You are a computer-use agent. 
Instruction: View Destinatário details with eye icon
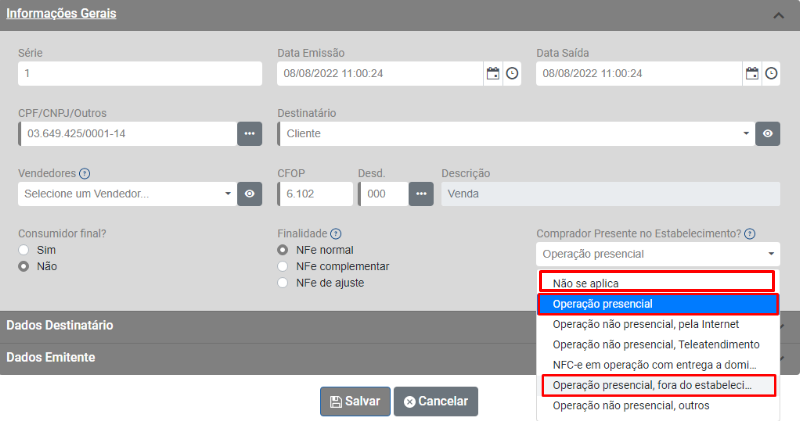click(x=767, y=133)
